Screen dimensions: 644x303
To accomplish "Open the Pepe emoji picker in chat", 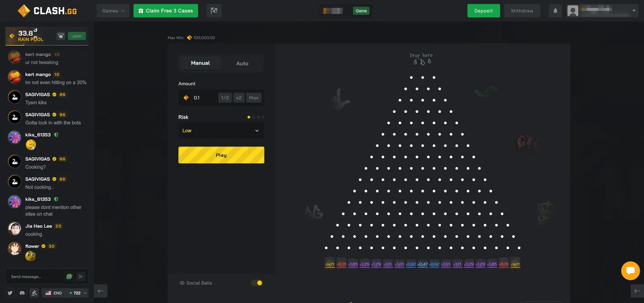I will [x=69, y=276].
